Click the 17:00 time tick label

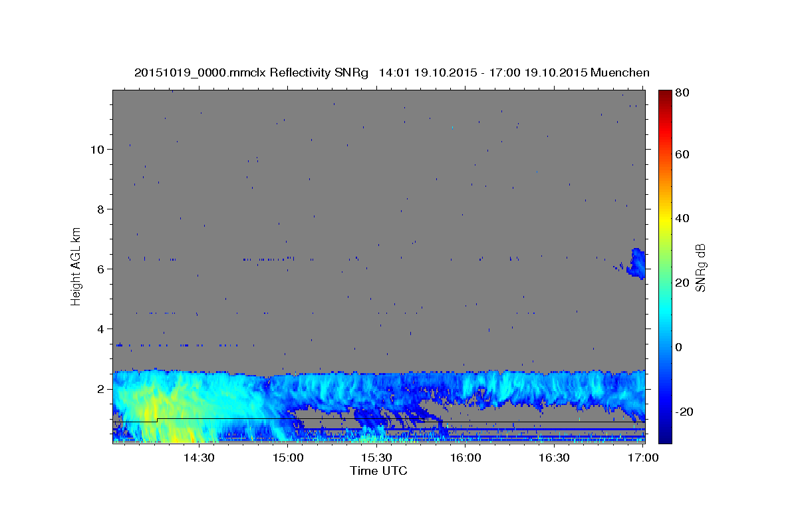643,458
